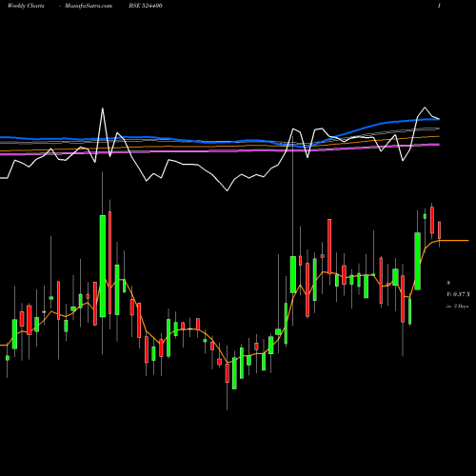Click the lowest green candle at chart bottom

(x=234, y=373)
